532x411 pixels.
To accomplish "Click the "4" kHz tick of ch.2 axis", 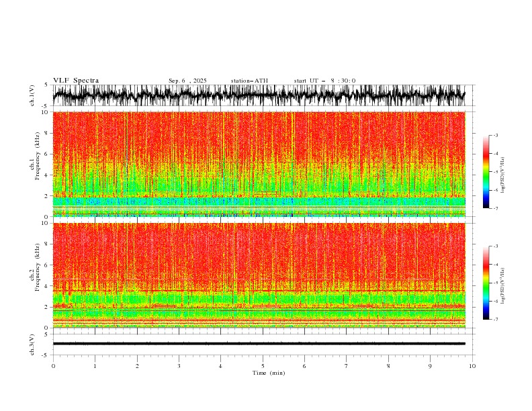I will pyautogui.click(x=46, y=286).
